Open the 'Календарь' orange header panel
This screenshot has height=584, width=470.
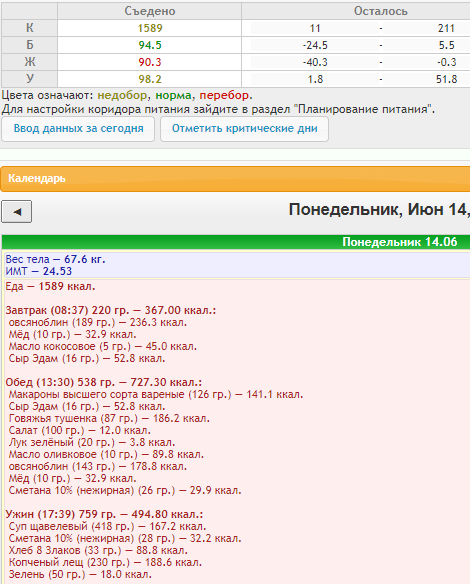point(235,179)
